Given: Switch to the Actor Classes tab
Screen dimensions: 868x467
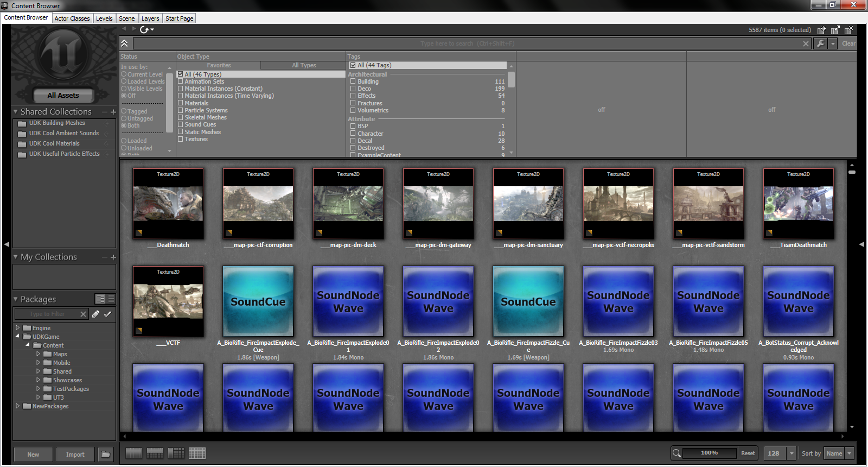Looking at the screenshot, I should (x=72, y=18).
